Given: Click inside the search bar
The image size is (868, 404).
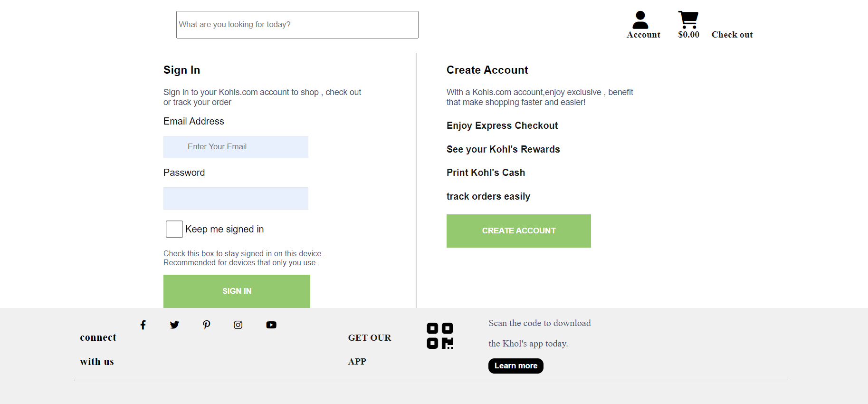Looking at the screenshot, I should [x=297, y=24].
